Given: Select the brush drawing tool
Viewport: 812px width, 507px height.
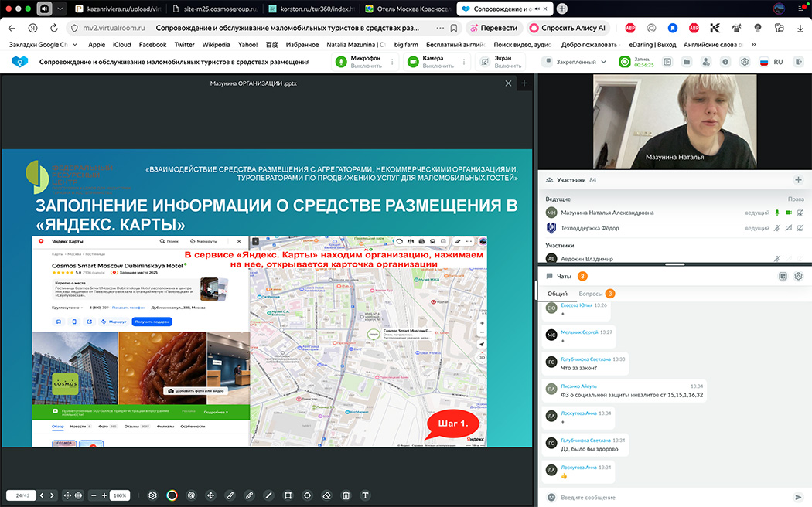Looking at the screenshot, I should (x=230, y=495).
